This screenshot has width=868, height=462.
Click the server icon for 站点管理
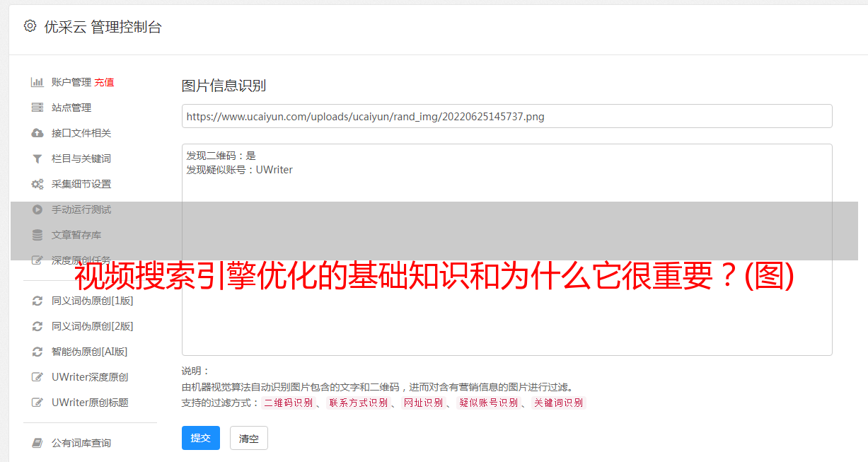click(x=37, y=108)
